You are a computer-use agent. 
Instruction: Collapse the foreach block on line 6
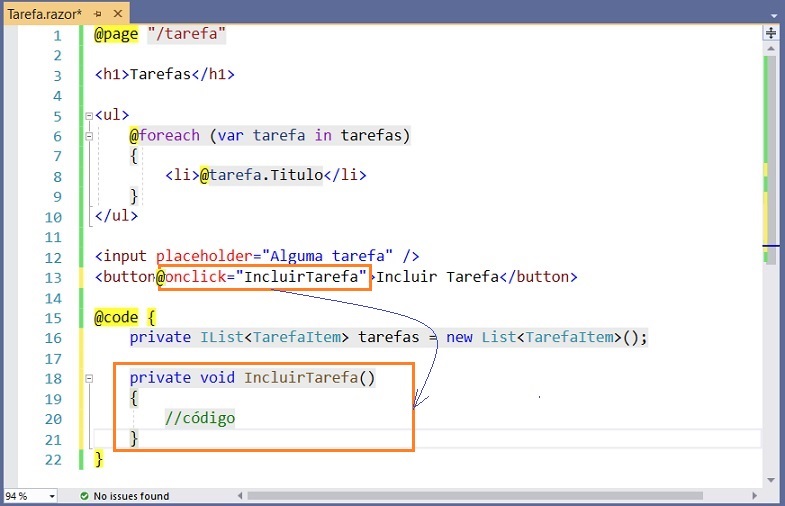89,136
